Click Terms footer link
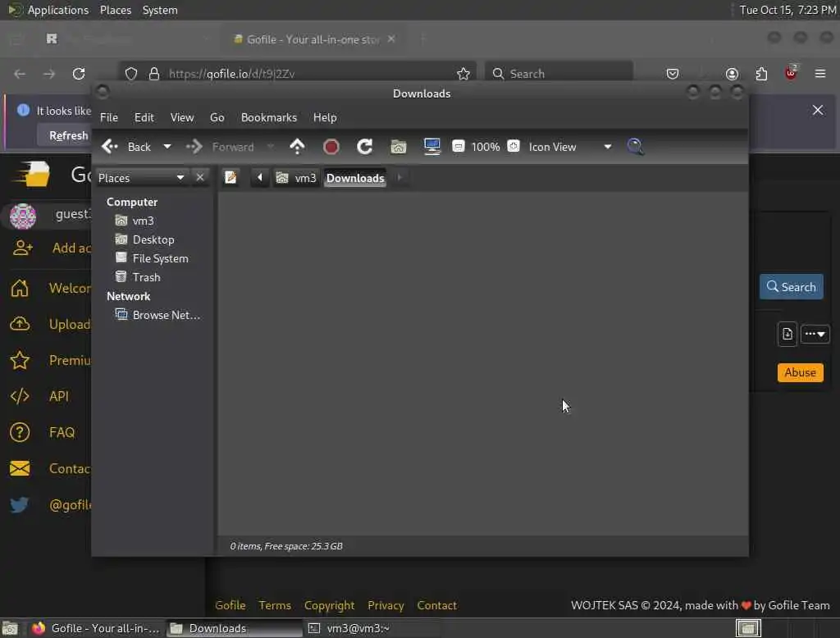The height and width of the screenshot is (638, 840). (x=275, y=605)
